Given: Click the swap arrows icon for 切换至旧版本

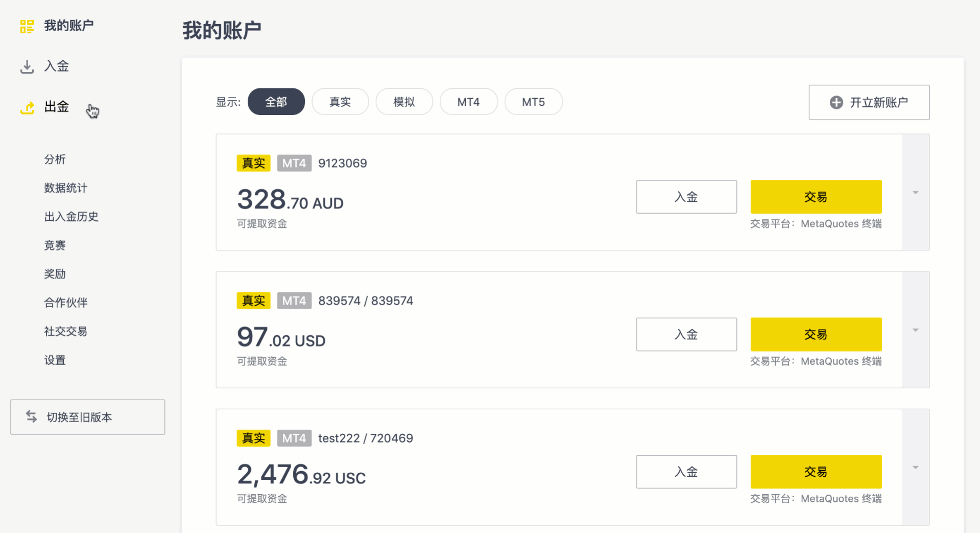Looking at the screenshot, I should click(32, 417).
